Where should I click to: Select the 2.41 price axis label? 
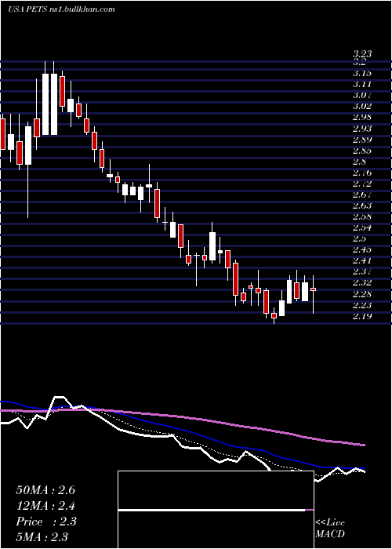point(362,261)
